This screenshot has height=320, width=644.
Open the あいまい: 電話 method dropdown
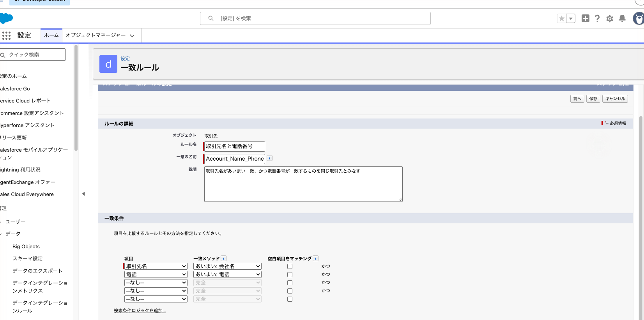tap(227, 274)
